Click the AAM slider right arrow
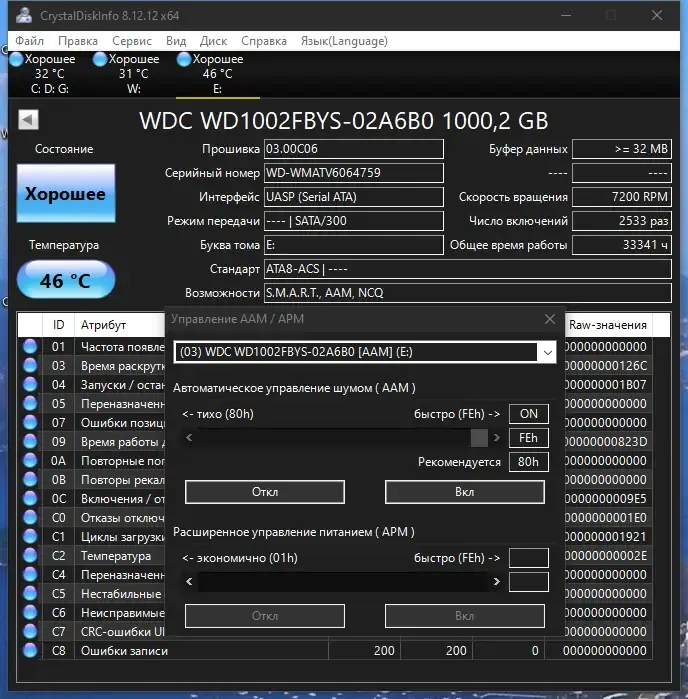The height and width of the screenshot is (699, 688). [496, 438]
